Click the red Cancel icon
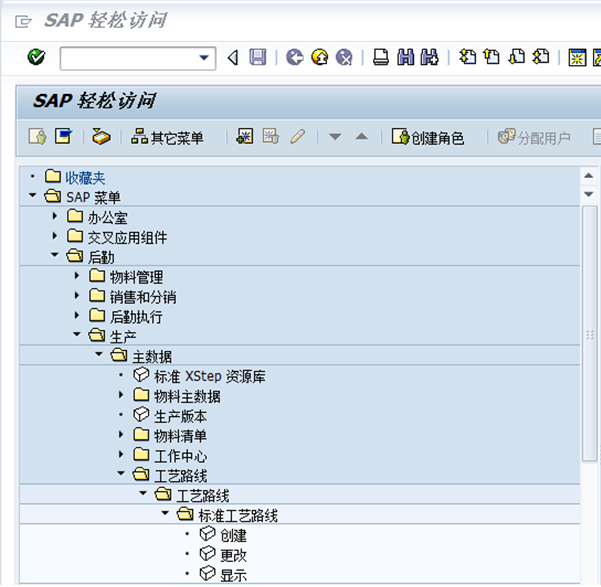This screenshot has height=587, width=601. pos(344,58)
